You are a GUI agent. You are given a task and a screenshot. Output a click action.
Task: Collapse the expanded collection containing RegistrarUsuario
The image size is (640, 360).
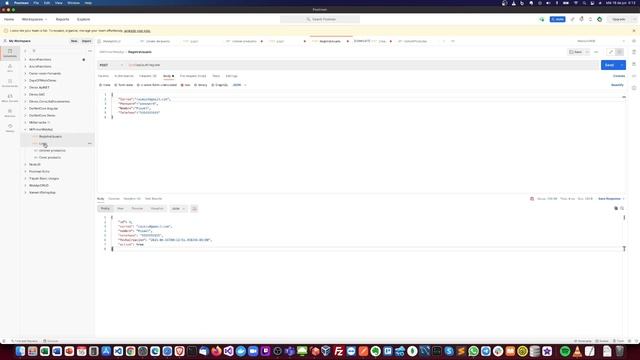tap(25, 129)
